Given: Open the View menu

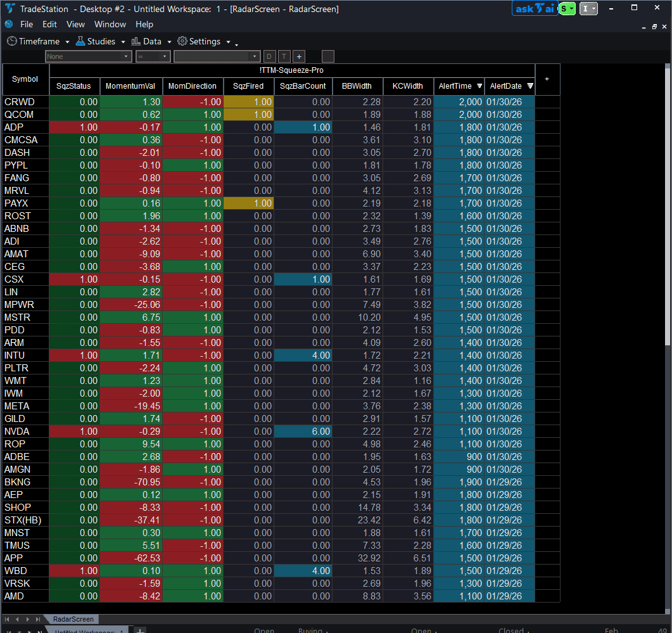Looking at the screenshot, I should coord(75,24).
